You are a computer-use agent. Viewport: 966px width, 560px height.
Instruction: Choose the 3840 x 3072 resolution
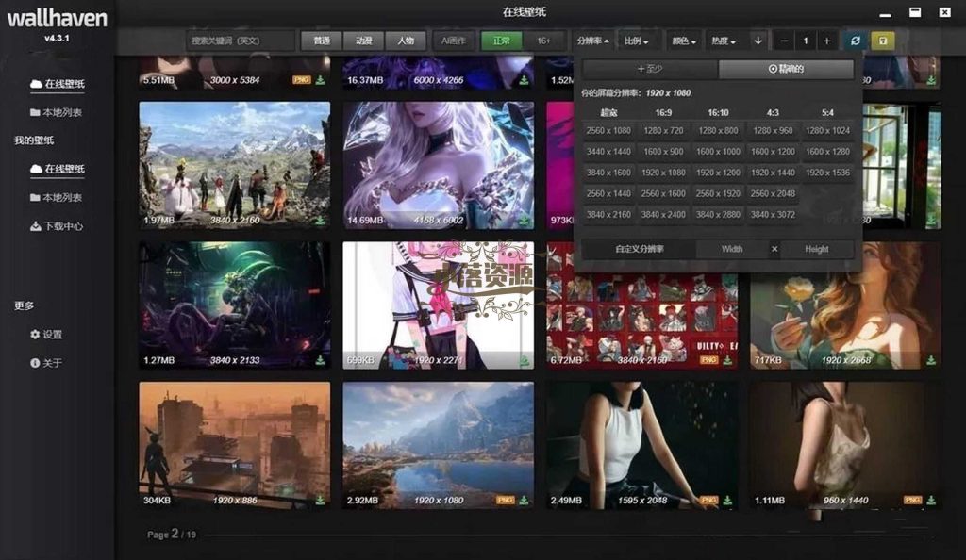[x=773, y=214]
